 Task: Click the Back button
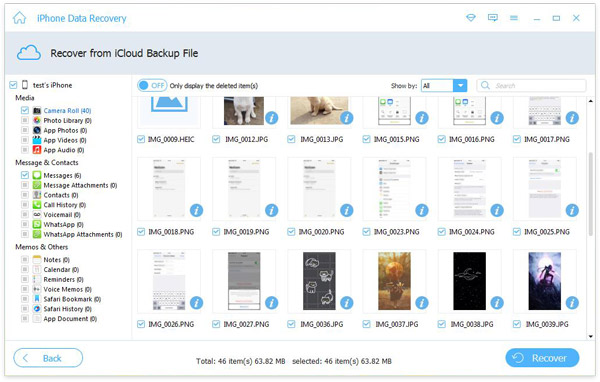pyautogui.click(x=48, y=358)
